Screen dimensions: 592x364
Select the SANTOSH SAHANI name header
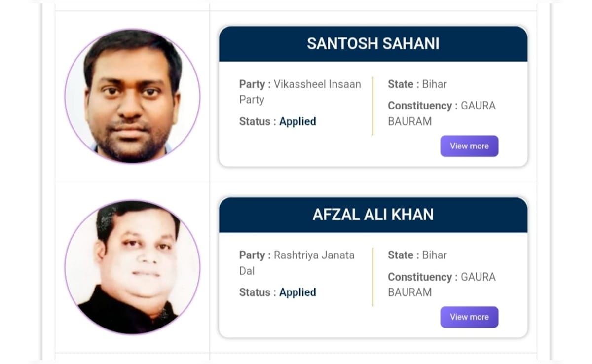pos(373,44)
